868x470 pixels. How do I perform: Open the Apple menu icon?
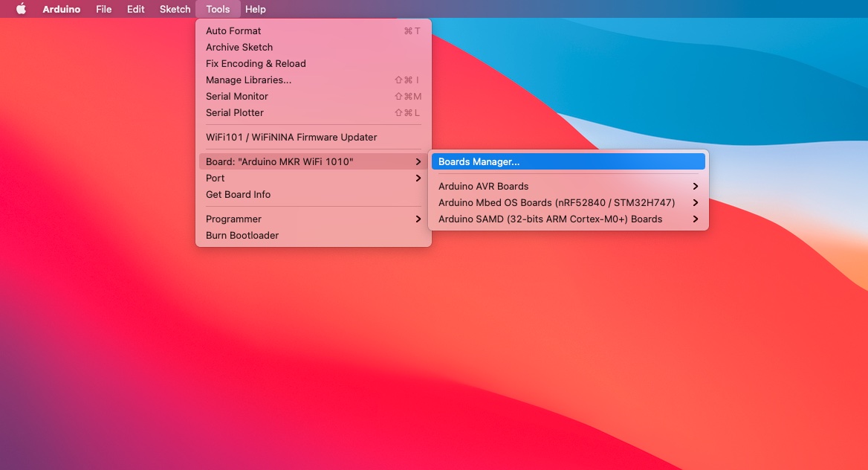pyautogui.click(x=21, y=9)
